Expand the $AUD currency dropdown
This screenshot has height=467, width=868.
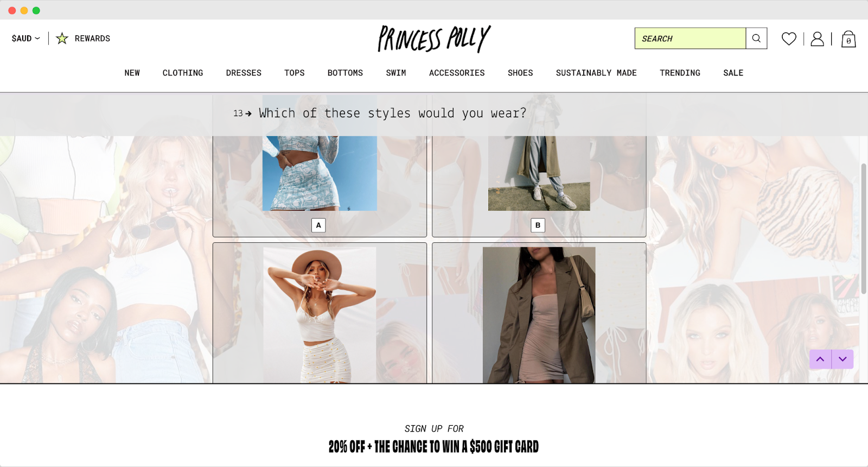point(25,38)
